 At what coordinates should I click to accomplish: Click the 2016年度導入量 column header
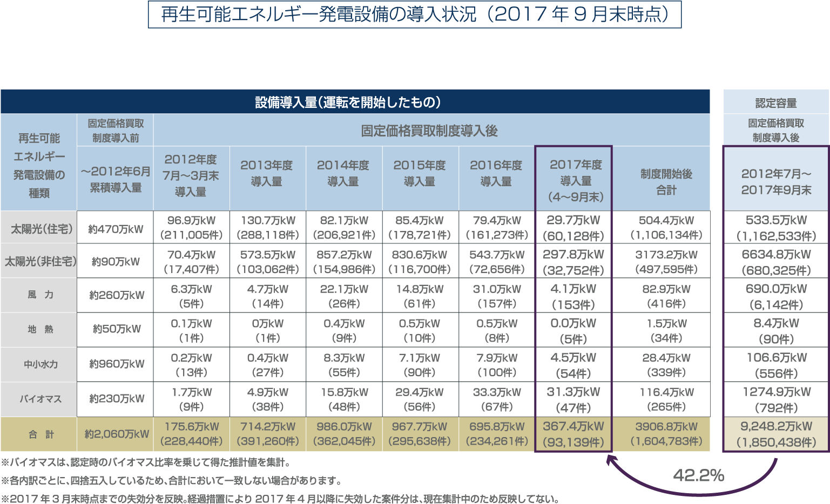coord(496,179)
